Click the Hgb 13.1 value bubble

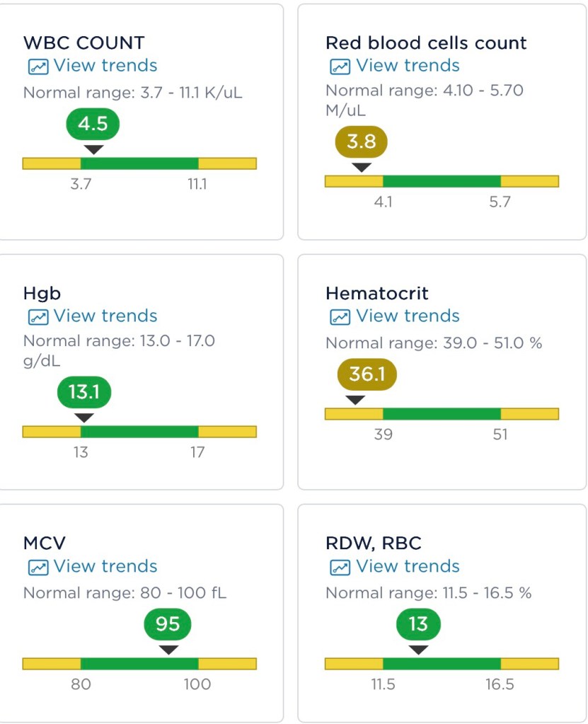[x=84, y=391]
